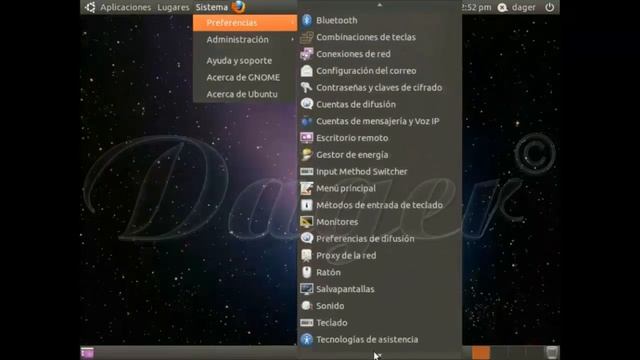Viewport: 640px width, 360px height.
Task: Choose Sonido entry
Action: coord(379,306)
